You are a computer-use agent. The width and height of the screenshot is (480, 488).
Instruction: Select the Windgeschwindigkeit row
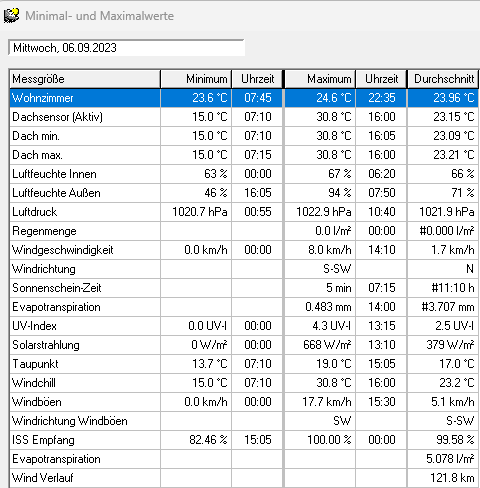click(x=244, y=250)
